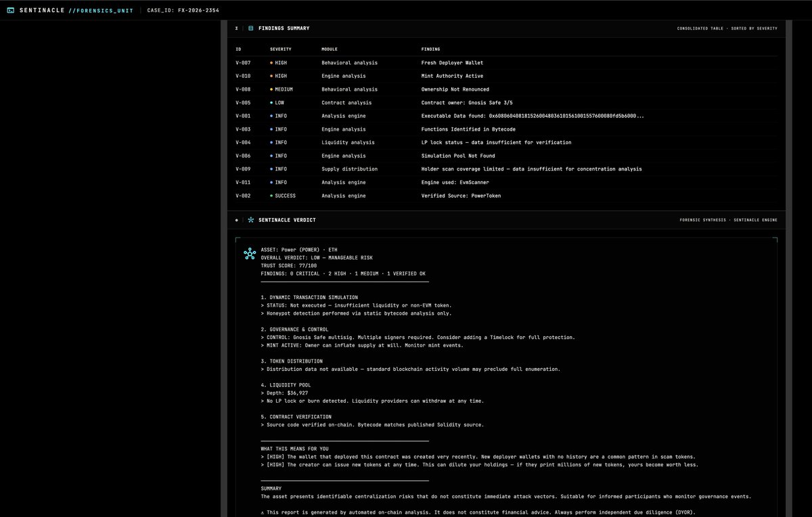Click '1. DYNAMIC TRANSACTION SIMULATION' heading
Screen dimensions: 812x517
(309, 298)
